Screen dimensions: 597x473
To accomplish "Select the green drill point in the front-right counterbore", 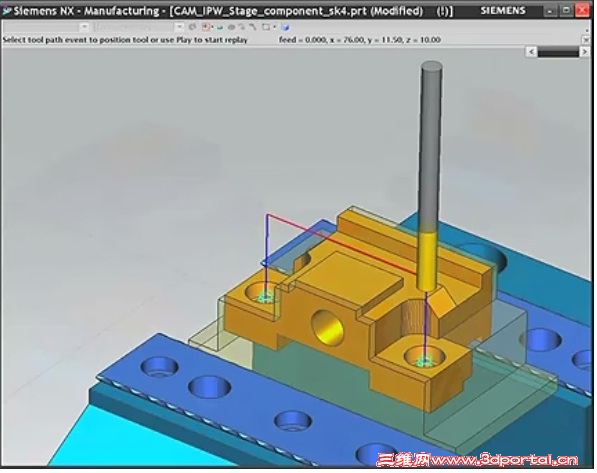I will 424,360.
